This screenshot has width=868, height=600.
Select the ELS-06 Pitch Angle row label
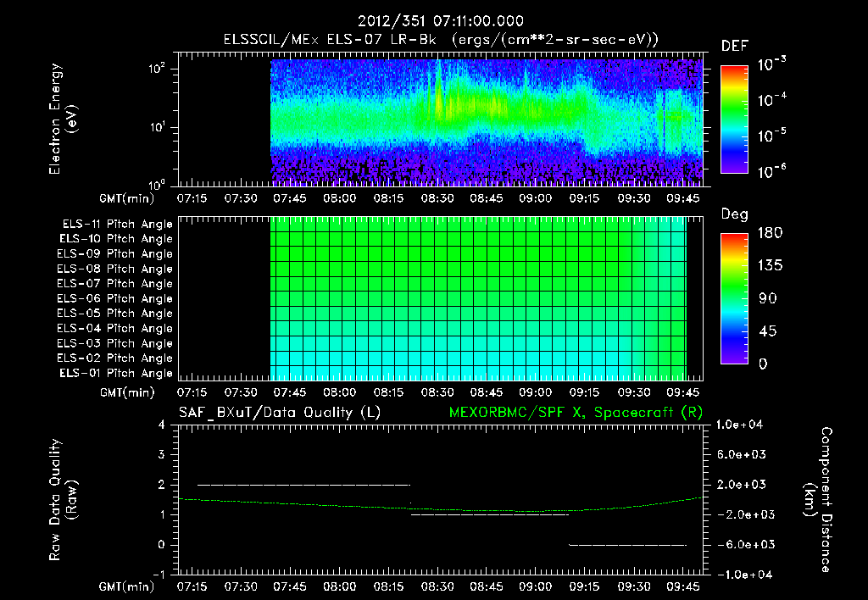click(115, 298)
